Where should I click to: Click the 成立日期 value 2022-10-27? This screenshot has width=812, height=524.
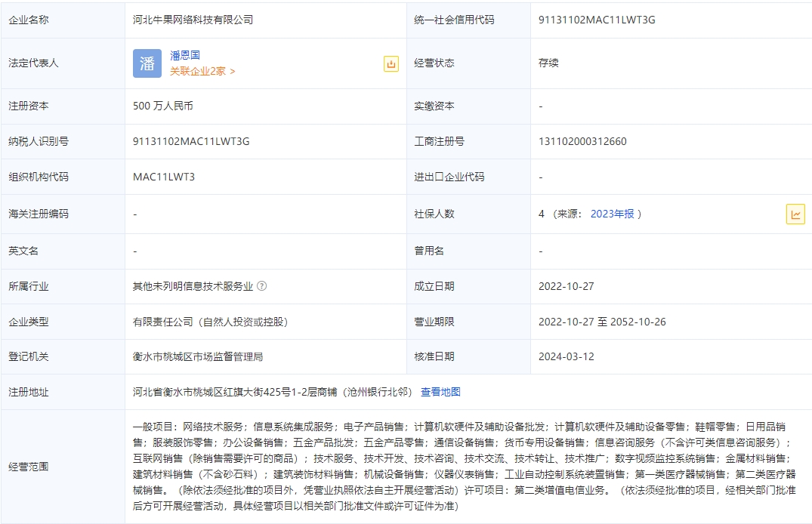click(x=567, y=286)
